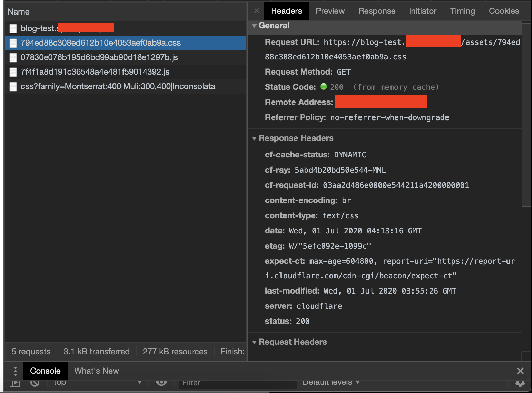
Task: Collapse the General section
Action: tap(254, 26)
